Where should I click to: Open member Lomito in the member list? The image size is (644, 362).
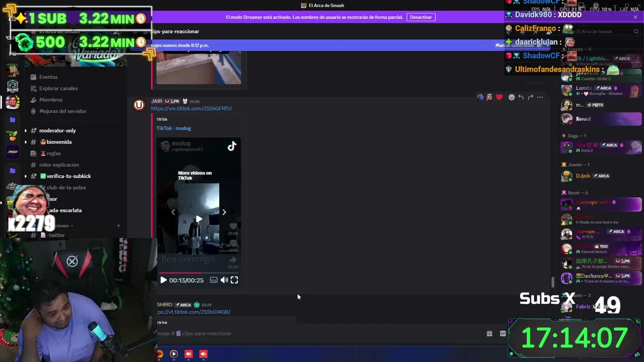(601, 90)
